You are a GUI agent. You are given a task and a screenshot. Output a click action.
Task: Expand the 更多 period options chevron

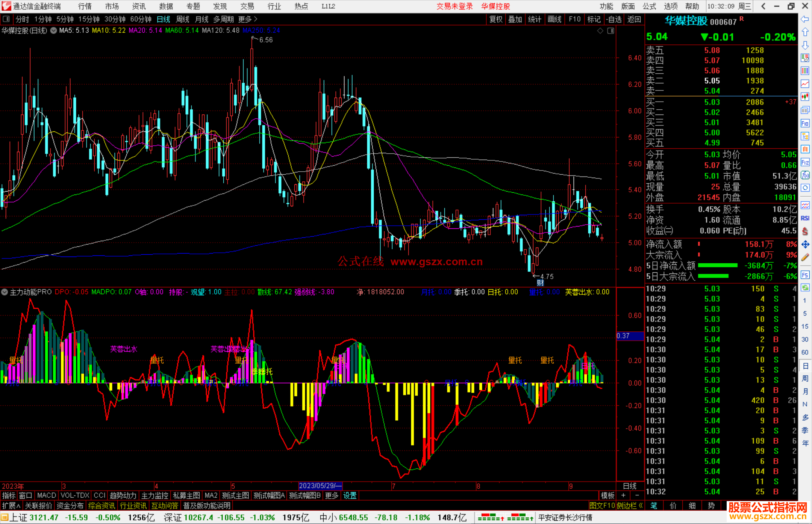point(256,19)
